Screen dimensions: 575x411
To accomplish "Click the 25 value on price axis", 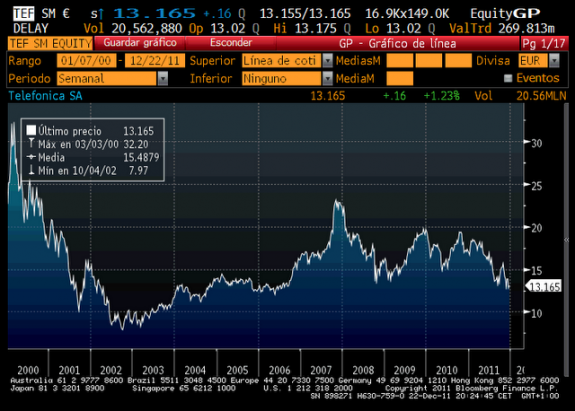I will [x=536, y=186].
